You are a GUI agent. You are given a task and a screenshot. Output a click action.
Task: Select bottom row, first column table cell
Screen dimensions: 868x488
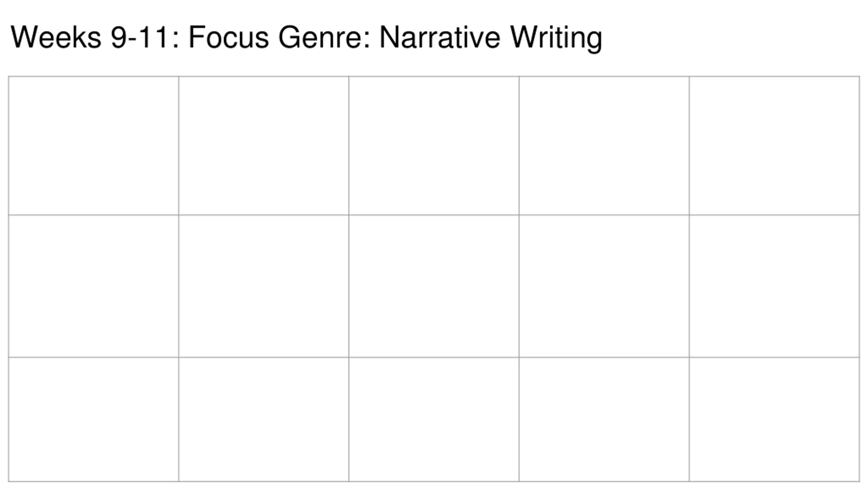click(x=94, y=419)
